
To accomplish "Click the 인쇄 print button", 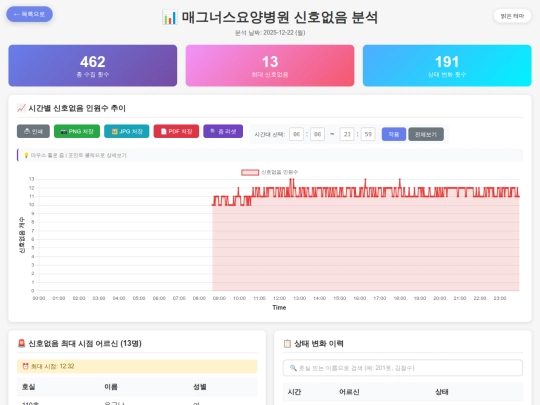I will 33,131.
